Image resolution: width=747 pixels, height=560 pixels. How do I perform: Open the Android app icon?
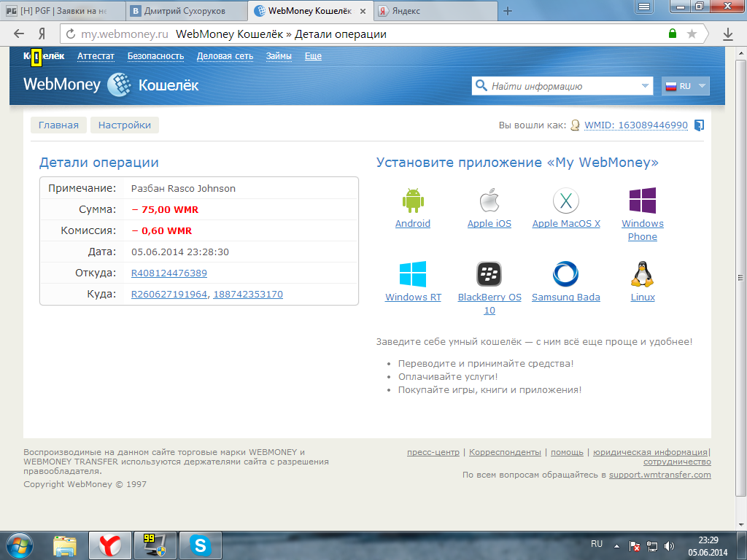pos(413,201)
